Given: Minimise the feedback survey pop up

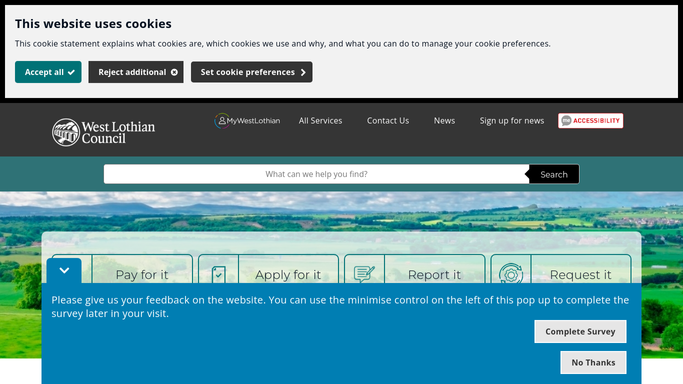Looking at the screenshot, I should (64, 270).
